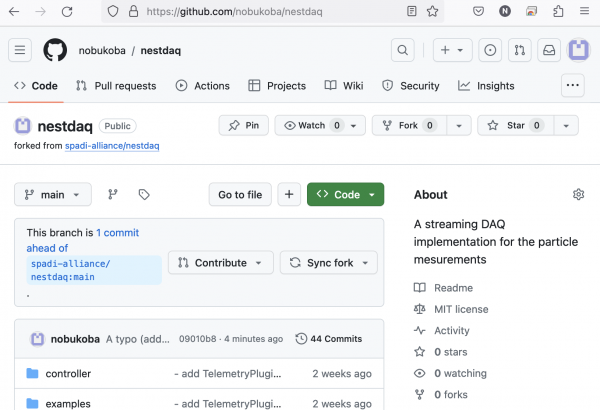Viewport: 600px width, 410px height.
Task: Open the Security tab
Action: click(411, 86)
